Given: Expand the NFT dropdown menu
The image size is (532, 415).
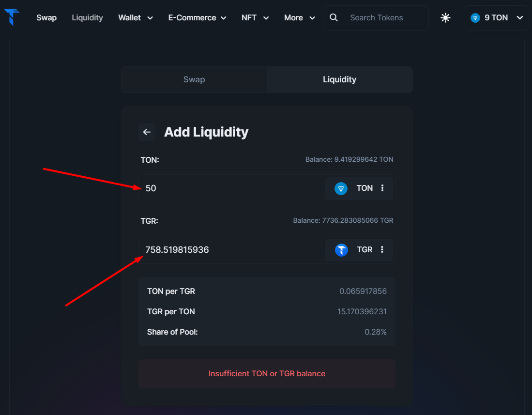Looking at the screenshot, I should (255, 18).
